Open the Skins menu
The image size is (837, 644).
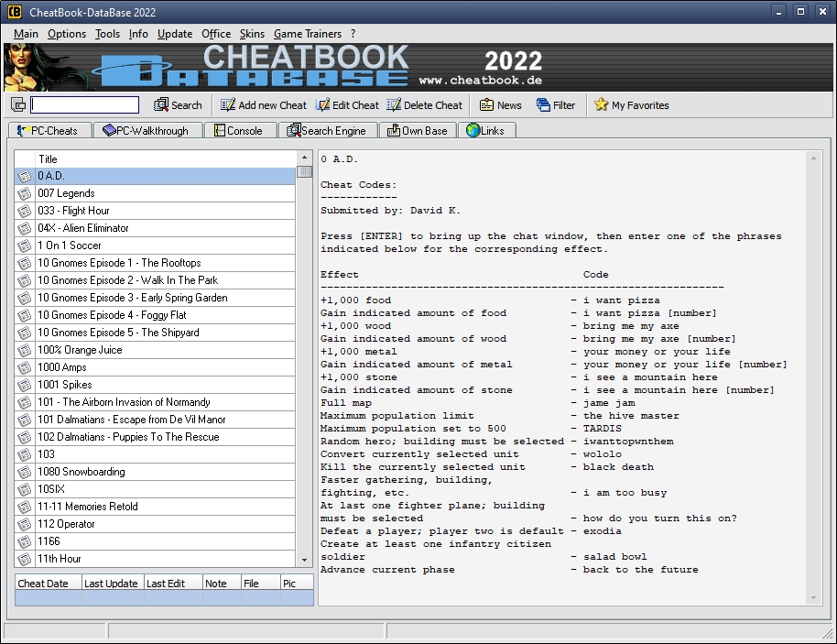point(252,34)
